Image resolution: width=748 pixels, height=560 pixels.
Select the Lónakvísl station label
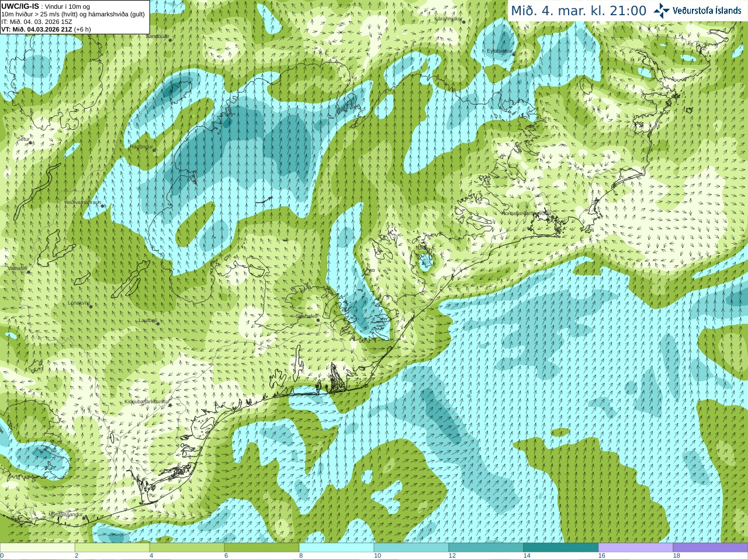point(78,303)
